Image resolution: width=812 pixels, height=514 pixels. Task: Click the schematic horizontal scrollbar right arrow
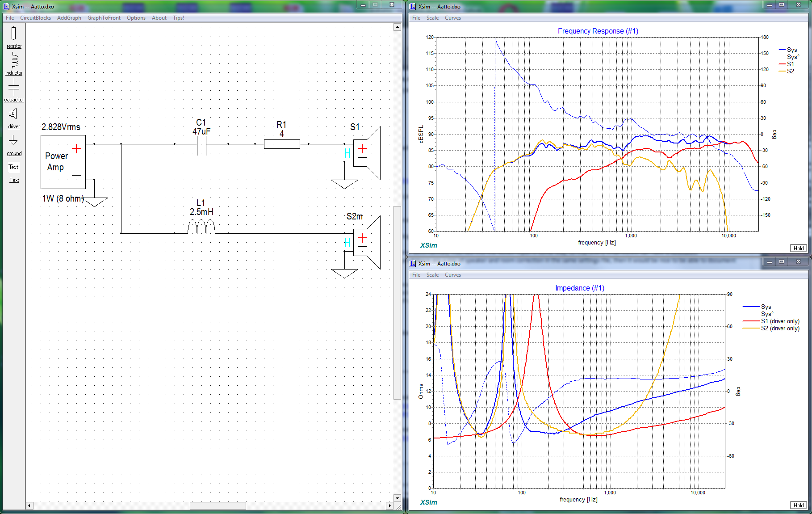tap(389, 506)
